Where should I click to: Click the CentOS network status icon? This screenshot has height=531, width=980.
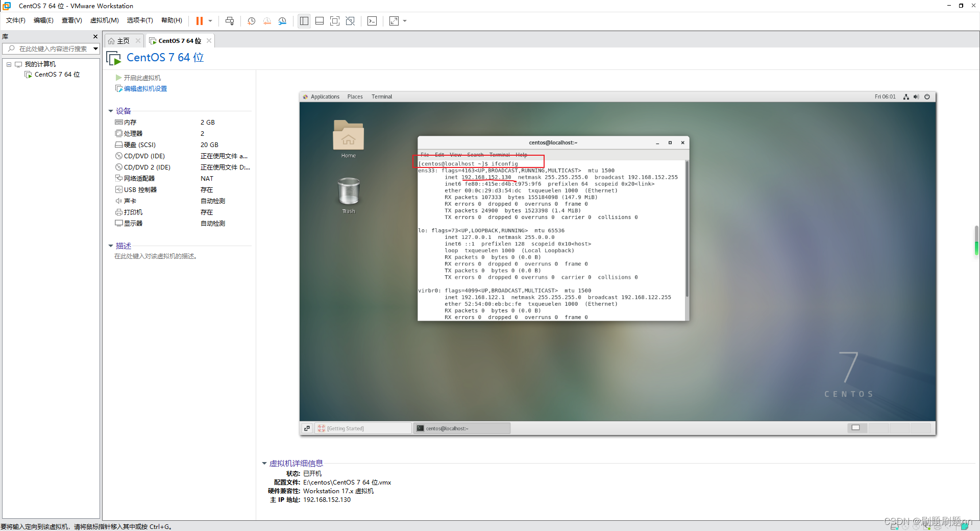906,96
